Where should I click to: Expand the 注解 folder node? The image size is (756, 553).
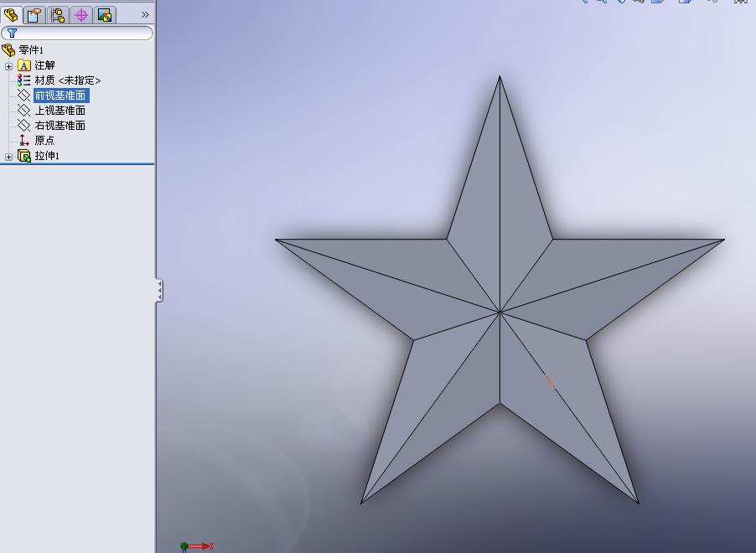[8, 66]
